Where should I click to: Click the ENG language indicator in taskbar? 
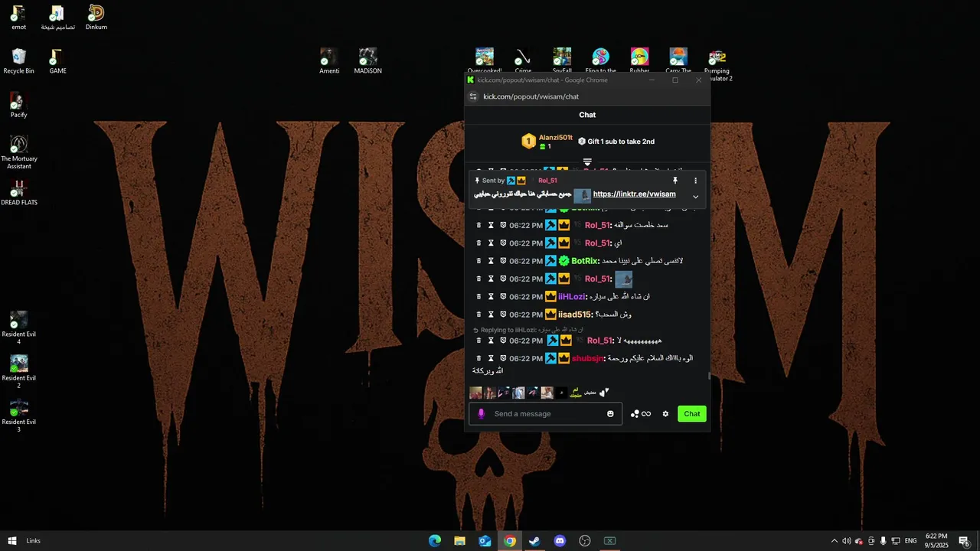(x=910, y=541)
